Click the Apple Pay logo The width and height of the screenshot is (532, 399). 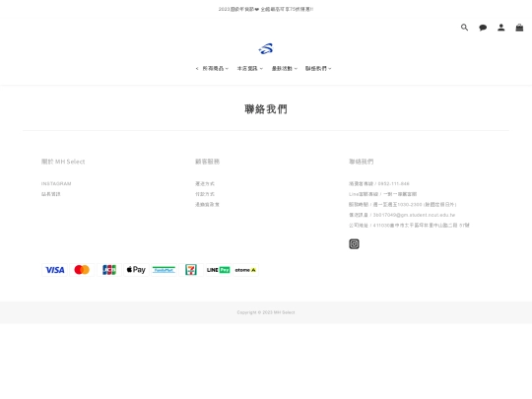pos(136,270)
